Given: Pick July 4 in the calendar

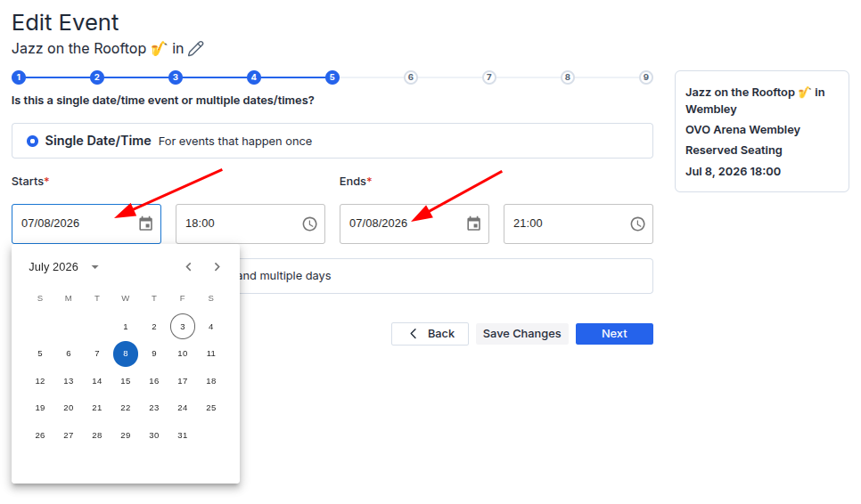Looking at the screenshot, I should point(211,327).
